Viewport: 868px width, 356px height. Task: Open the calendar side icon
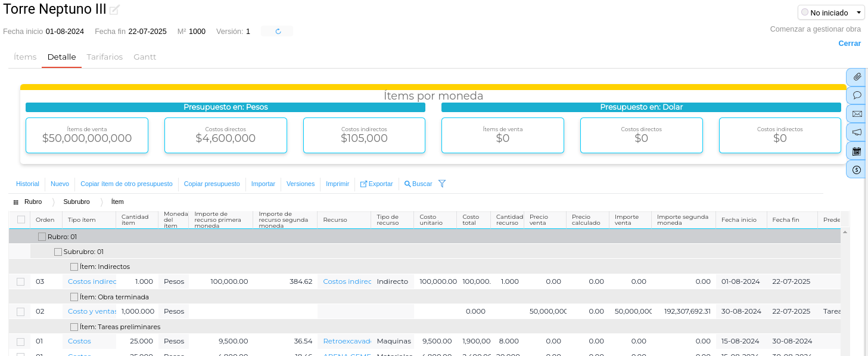point(857,151)
